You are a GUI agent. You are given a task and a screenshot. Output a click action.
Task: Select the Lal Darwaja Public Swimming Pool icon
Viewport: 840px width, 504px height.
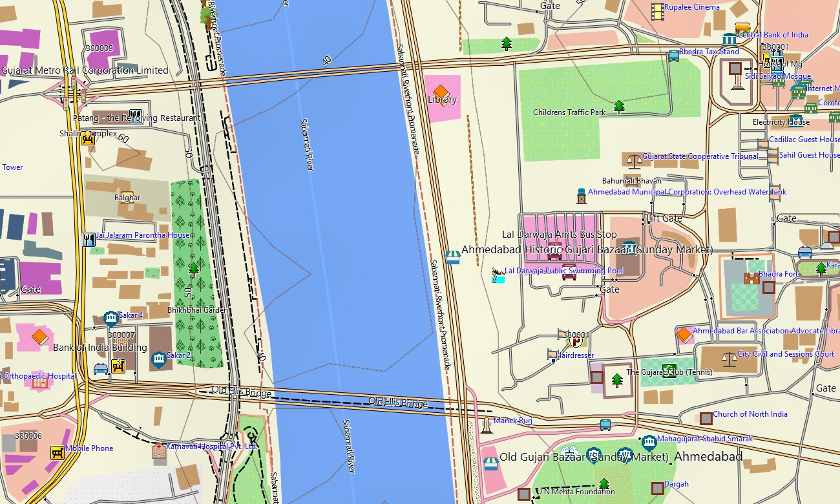coord(498,276)
